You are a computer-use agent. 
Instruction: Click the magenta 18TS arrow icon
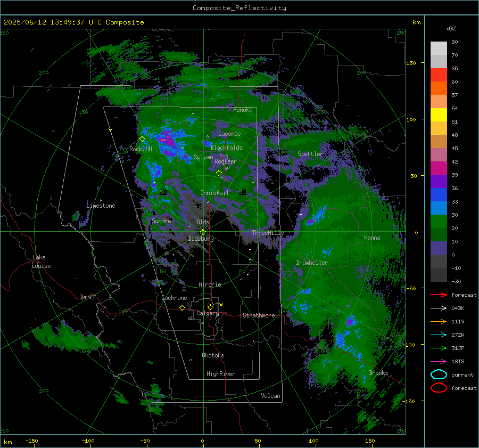click(439, 362)
